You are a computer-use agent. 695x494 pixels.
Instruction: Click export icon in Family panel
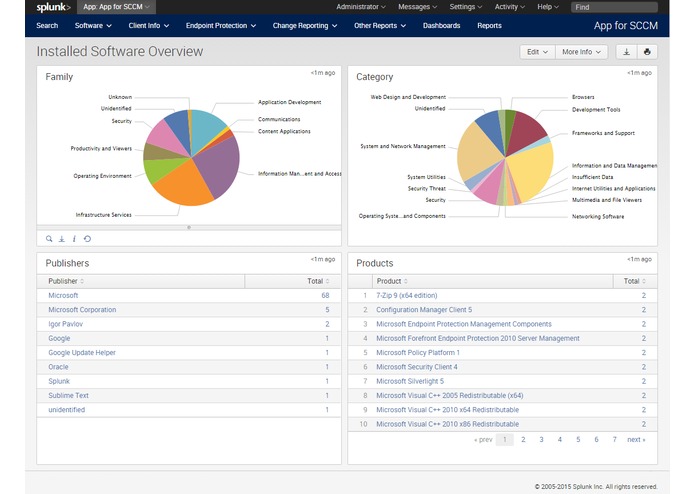tap(62, 239)
